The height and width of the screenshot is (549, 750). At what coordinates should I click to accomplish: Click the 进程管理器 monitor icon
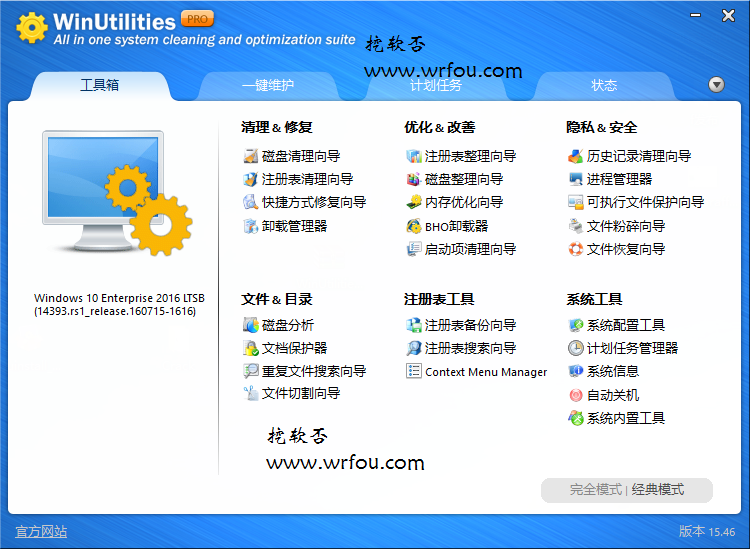pyautogui.click(x=575, y=179)
